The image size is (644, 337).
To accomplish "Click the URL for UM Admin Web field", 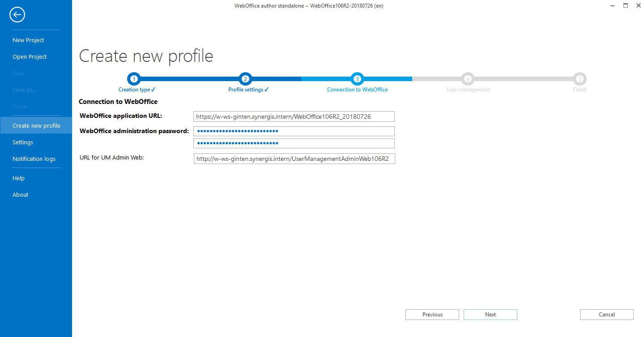I will tap(294, 158).
